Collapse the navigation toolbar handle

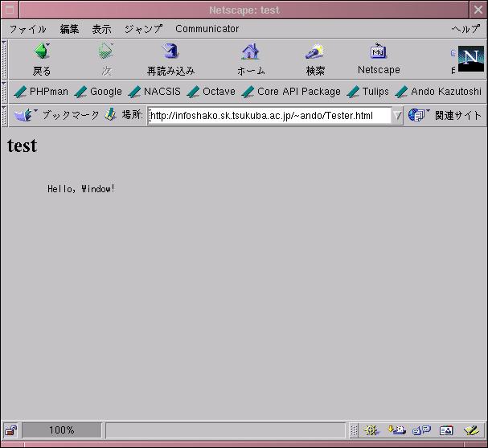[4, 60]
